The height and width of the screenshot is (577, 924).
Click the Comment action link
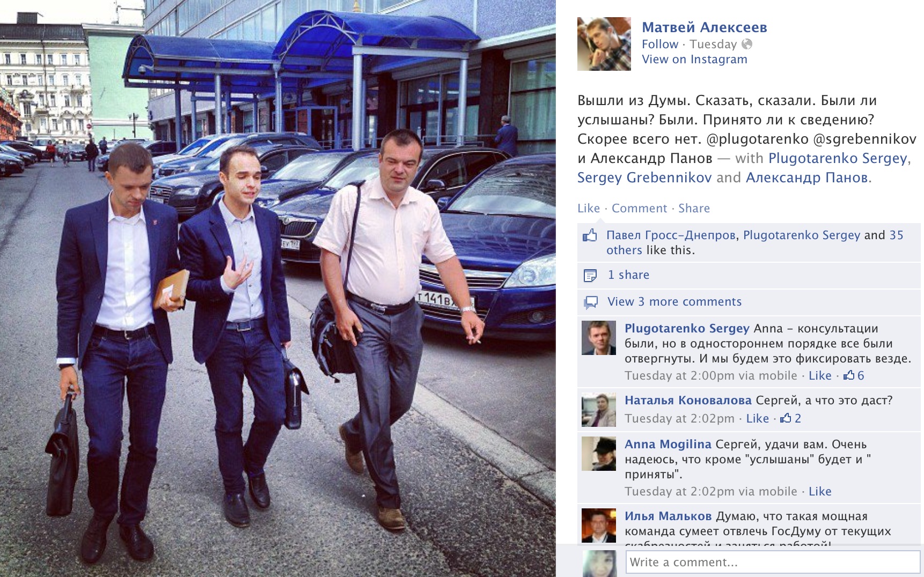[x=639, y=208]
